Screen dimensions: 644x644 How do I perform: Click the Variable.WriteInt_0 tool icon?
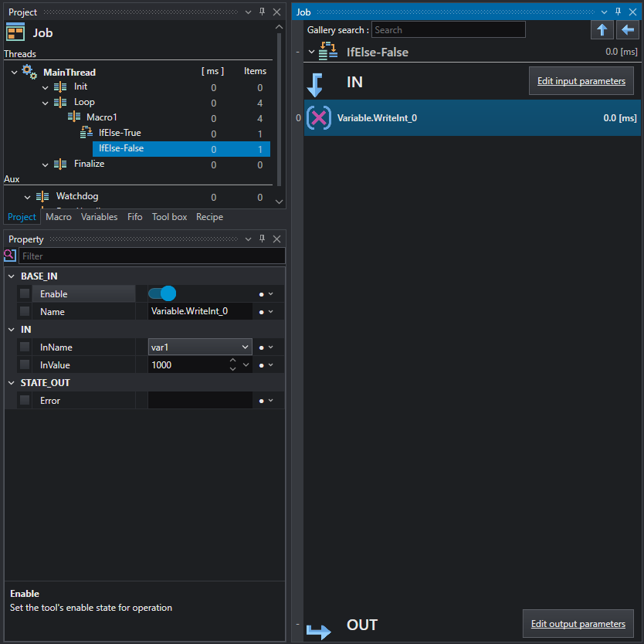[319, 118]
